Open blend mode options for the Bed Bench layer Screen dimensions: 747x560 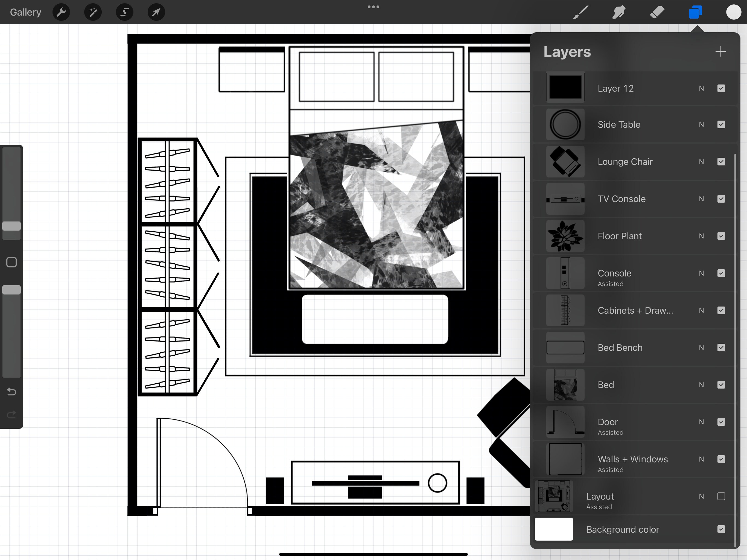pos(701,348)
